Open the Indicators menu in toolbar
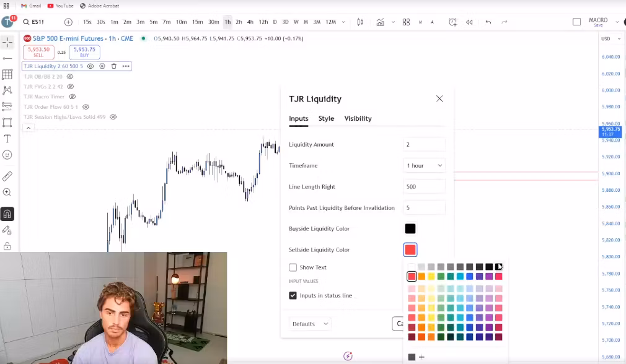Viewport: 626px width, 364px height. [380, 22]
